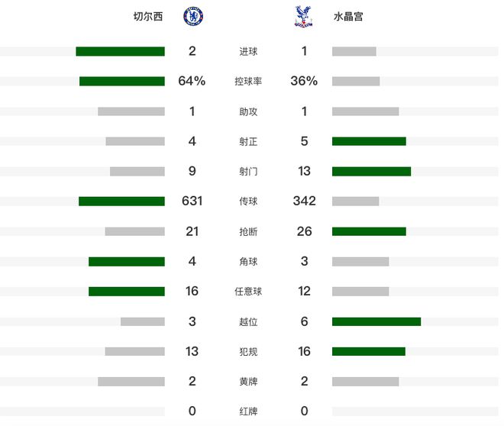Click Crystal Palace's green 射正 bar

coord(369,141)
